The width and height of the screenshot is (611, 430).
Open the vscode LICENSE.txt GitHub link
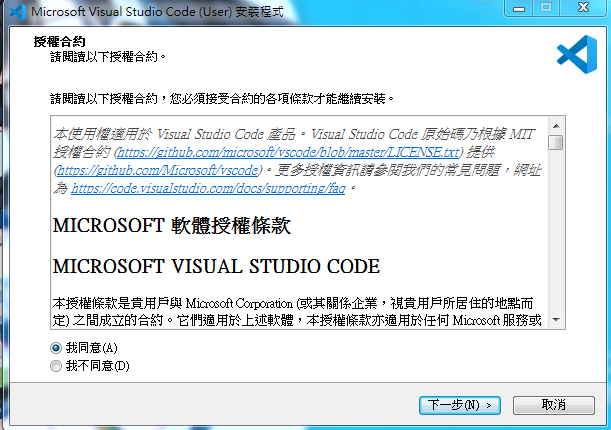288,152
